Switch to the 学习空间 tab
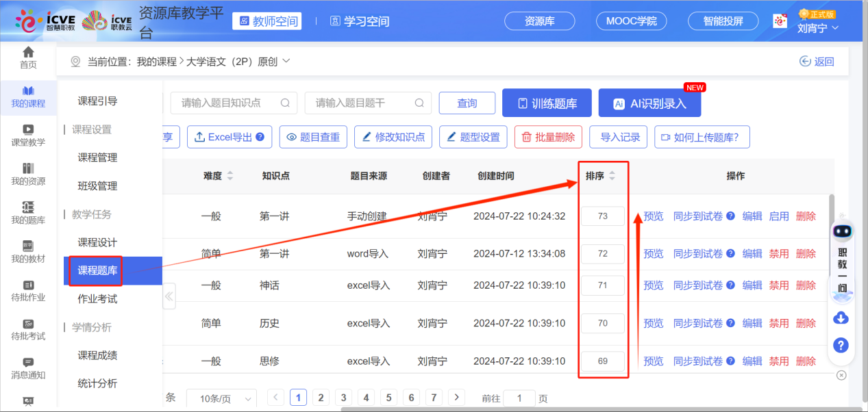The height and width of the screenshot is (412, 868). (360, 21)
